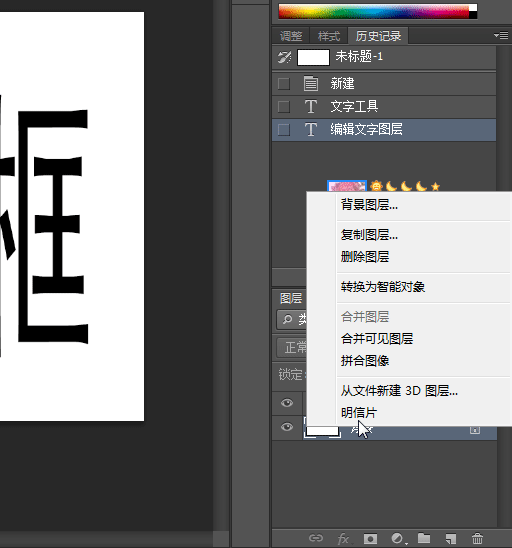Select the 历史记录 tab
This screenshot has width=512, height=548.
378,36
